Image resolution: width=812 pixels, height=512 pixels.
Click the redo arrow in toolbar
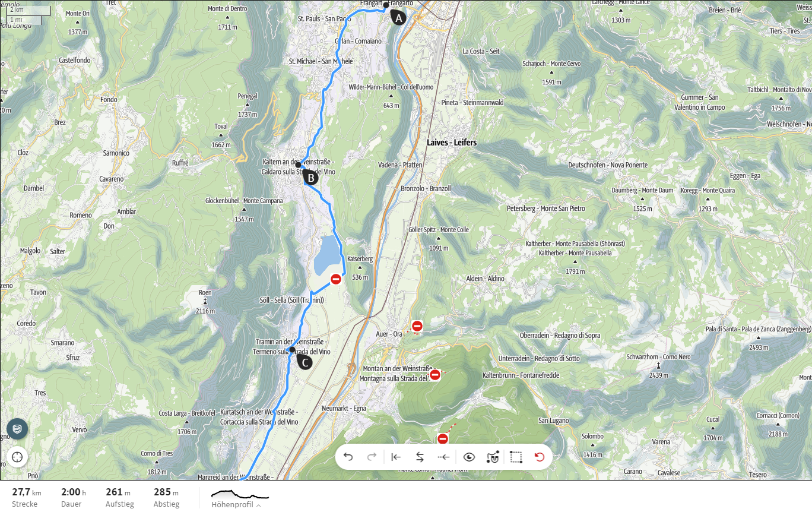coord(372,457)
